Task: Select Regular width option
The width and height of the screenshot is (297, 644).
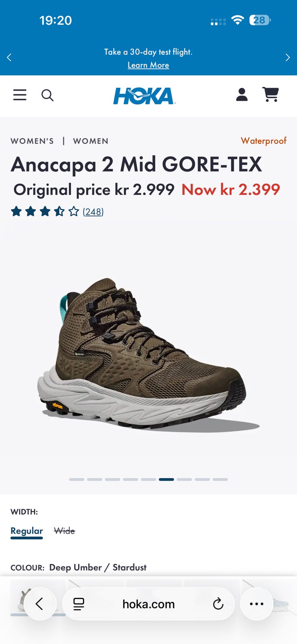Action: point(27,531)
